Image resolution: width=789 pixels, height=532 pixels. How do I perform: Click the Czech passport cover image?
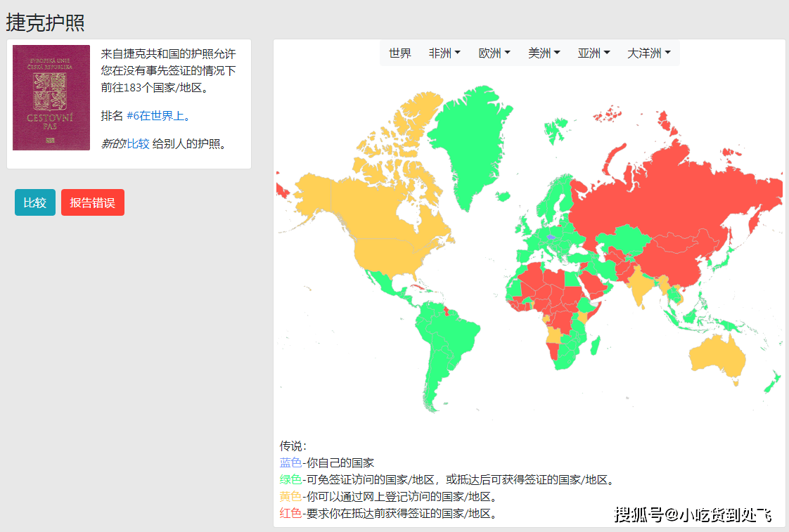pyautogui.click(x=51, y=98)
